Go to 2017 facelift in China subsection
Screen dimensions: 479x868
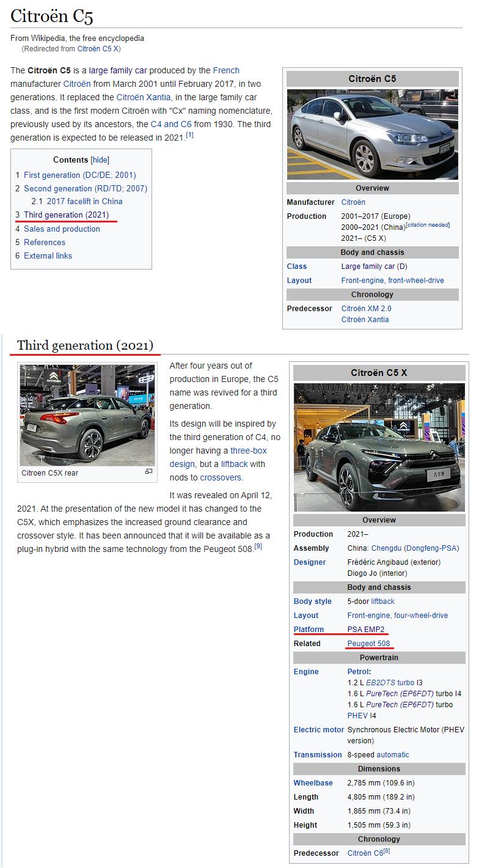[85, 201]
